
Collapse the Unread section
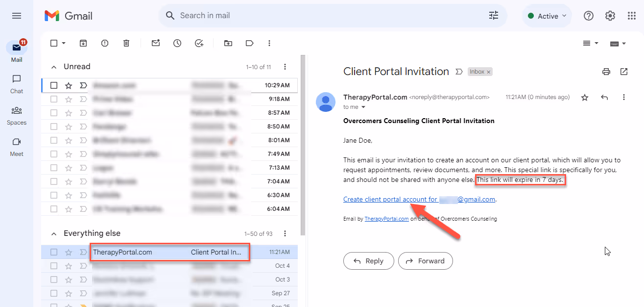point(53,66)
